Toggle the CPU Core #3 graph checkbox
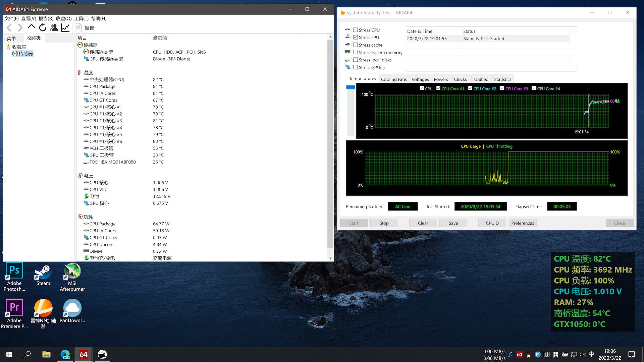The width and height of the screenshot is (644, 362). point(502,88)
